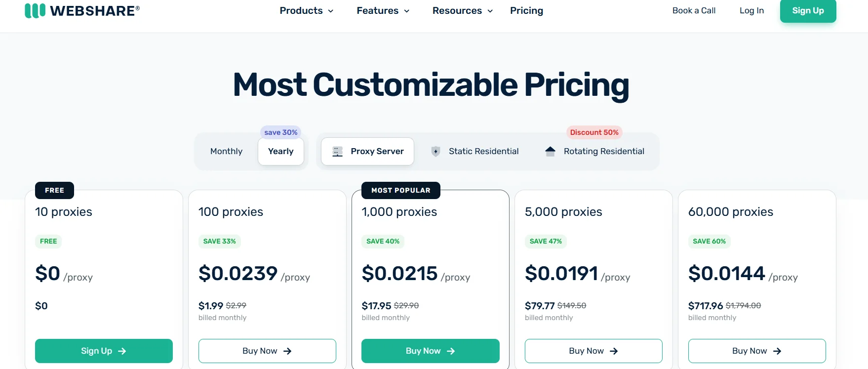Click the Rotating Residential house icon
The width and height of the screenshot is (868, 369).
pyautogui.click(x=550, y=151)
